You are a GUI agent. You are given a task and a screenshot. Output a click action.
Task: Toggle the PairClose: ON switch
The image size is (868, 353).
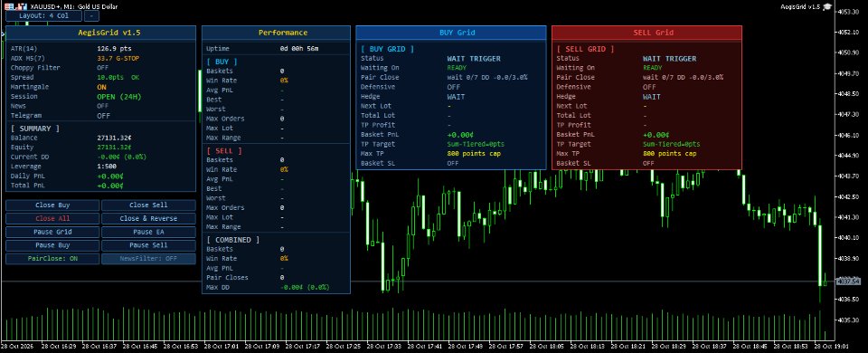point(52,259)
